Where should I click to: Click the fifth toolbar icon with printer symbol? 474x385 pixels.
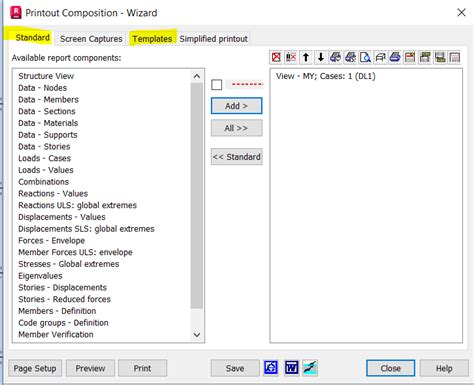point(335,57)
